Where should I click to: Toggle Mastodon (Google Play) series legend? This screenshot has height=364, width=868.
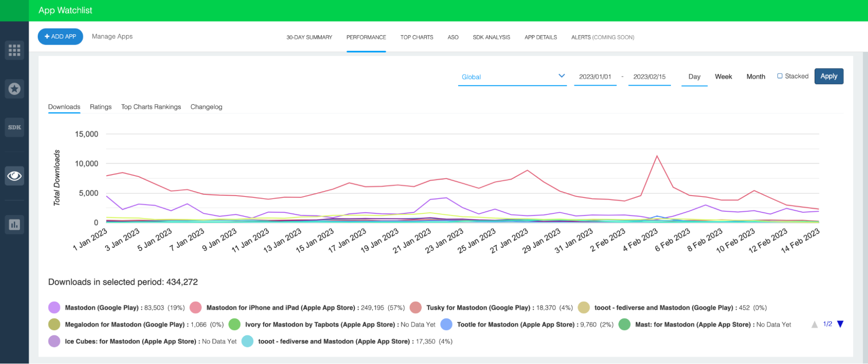[54, 308]
